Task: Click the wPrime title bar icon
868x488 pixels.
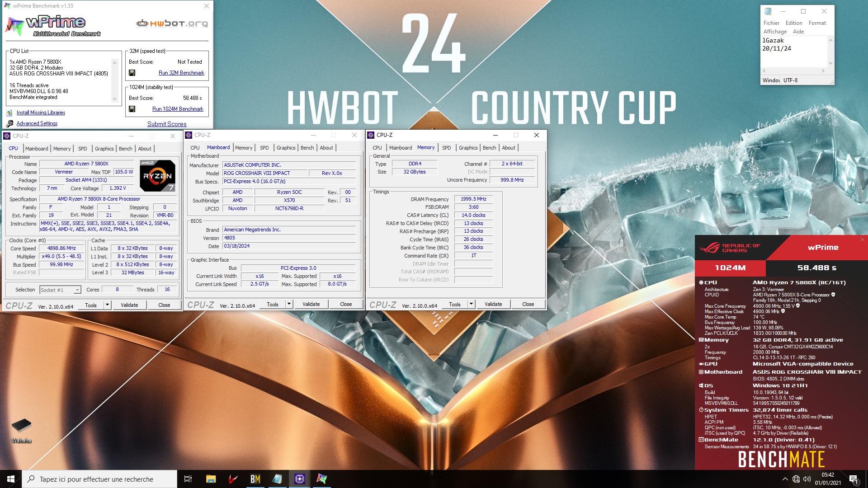Action: (x=7, y=6)
